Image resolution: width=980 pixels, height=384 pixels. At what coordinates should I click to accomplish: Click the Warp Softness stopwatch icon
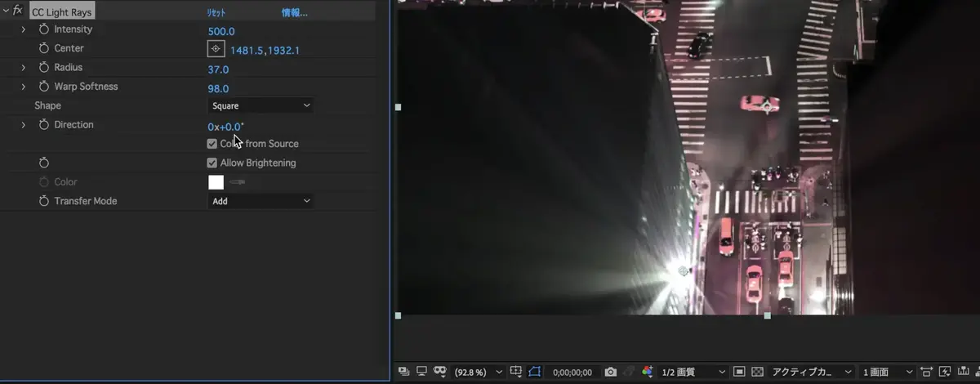(44, 87)
